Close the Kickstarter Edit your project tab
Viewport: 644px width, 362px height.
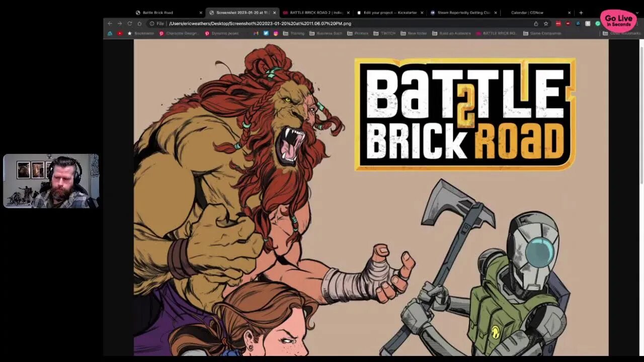tap(422, 13)
